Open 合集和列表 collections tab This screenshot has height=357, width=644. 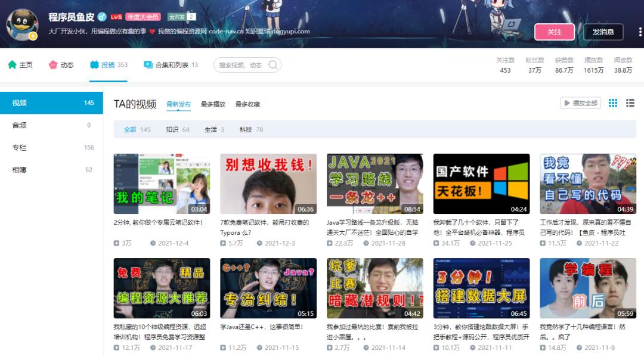171,65
